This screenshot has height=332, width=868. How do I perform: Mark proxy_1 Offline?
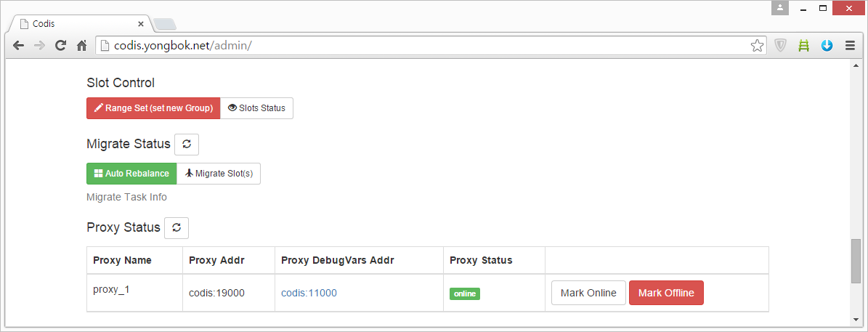click(666, 293)
